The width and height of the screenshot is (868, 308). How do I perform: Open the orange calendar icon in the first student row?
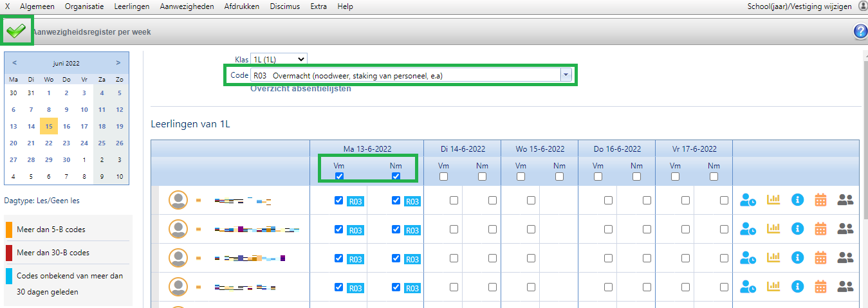tap(820, 200)
